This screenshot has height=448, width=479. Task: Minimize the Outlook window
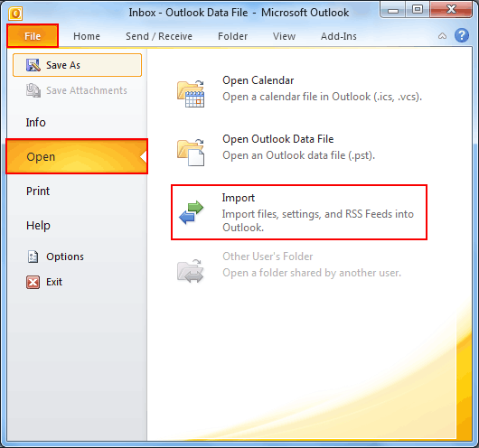393,10
